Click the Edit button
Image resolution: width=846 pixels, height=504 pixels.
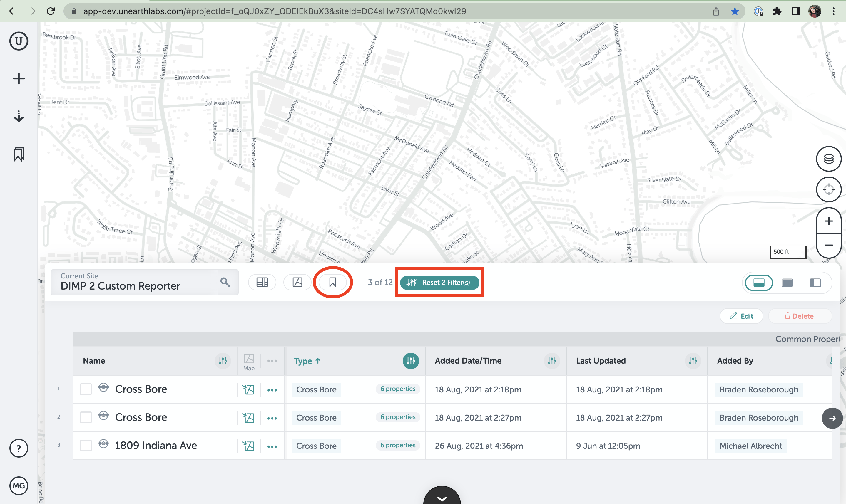click(x=741, y=316)
